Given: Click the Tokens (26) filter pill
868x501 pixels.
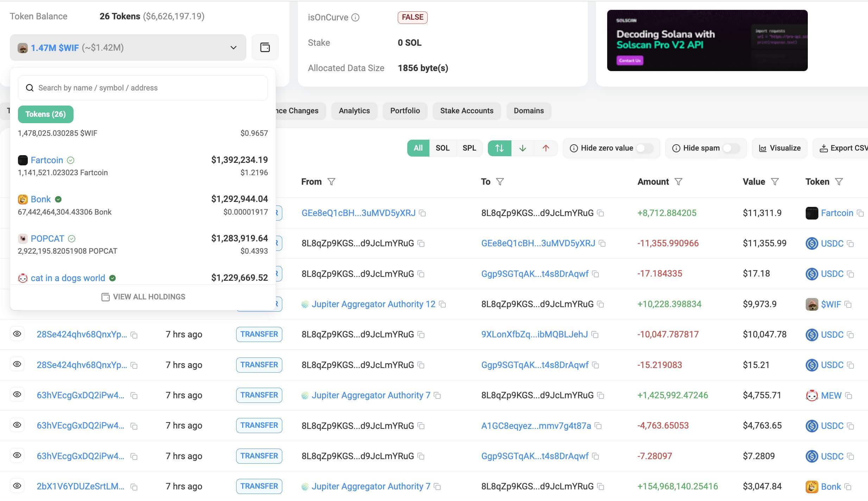Looking at the screenshot, I should click(45, 114).
